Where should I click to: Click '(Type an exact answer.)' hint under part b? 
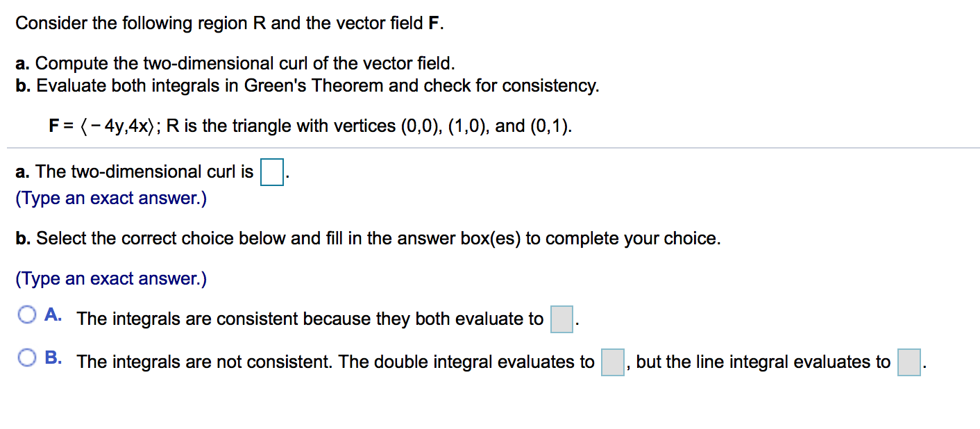click(x=111, y=279)
